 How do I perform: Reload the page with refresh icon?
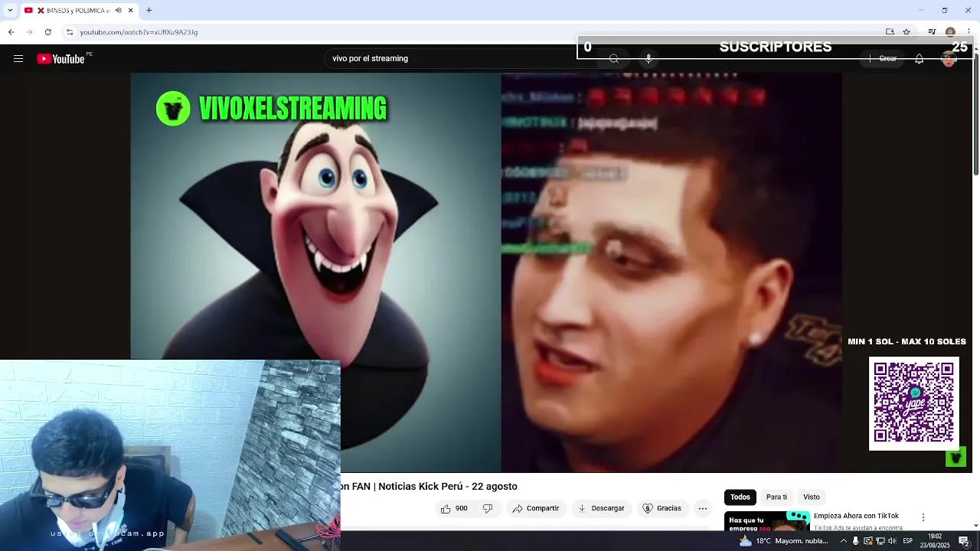47,32
